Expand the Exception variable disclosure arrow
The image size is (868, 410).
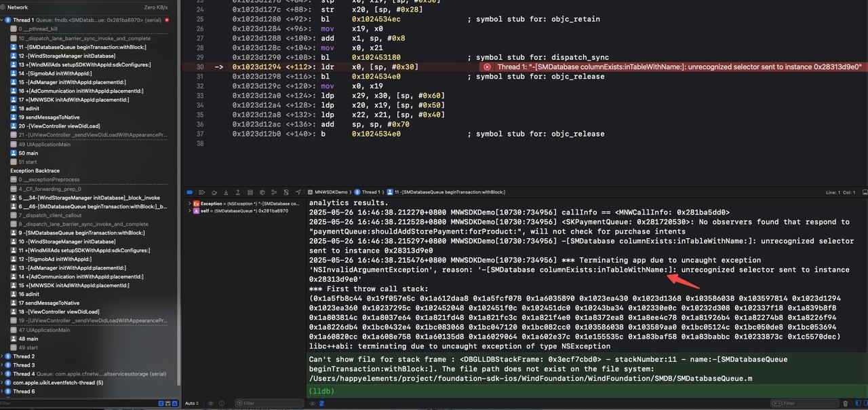(189, 204)
